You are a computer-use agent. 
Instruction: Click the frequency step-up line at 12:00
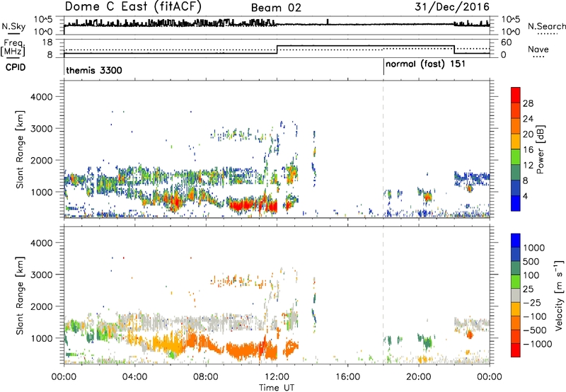[277, 50]
